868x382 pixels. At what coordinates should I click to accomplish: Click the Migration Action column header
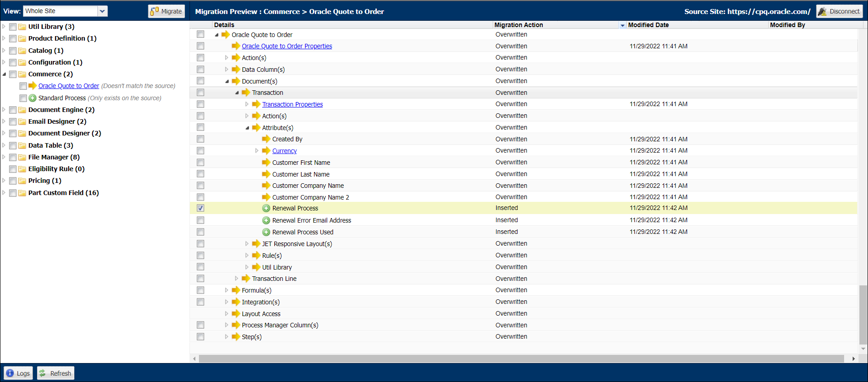click(556, 25)
